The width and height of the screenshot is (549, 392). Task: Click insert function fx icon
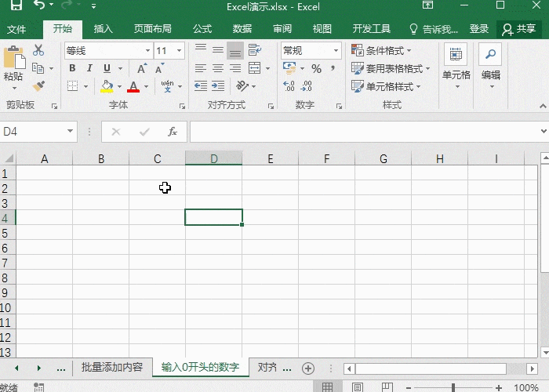173,132
